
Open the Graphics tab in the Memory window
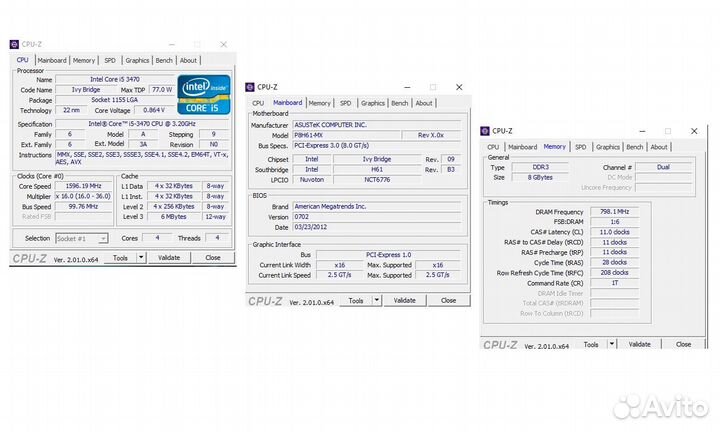pyautogui.click(x=608, y=147)
